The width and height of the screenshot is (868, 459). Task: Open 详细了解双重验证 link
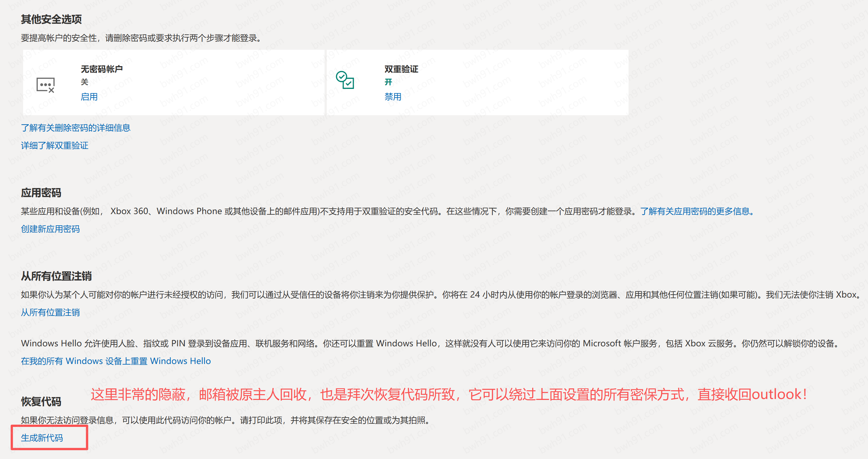tap(55, 146)
